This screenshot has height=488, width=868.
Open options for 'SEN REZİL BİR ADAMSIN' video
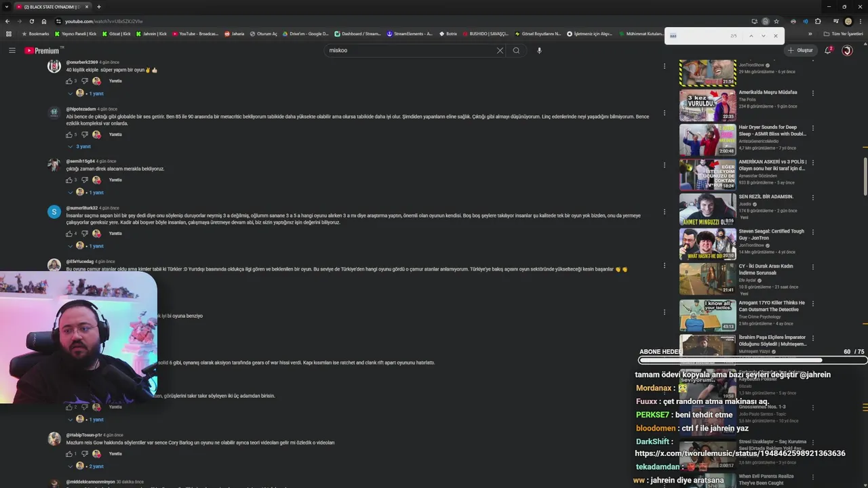813,198
